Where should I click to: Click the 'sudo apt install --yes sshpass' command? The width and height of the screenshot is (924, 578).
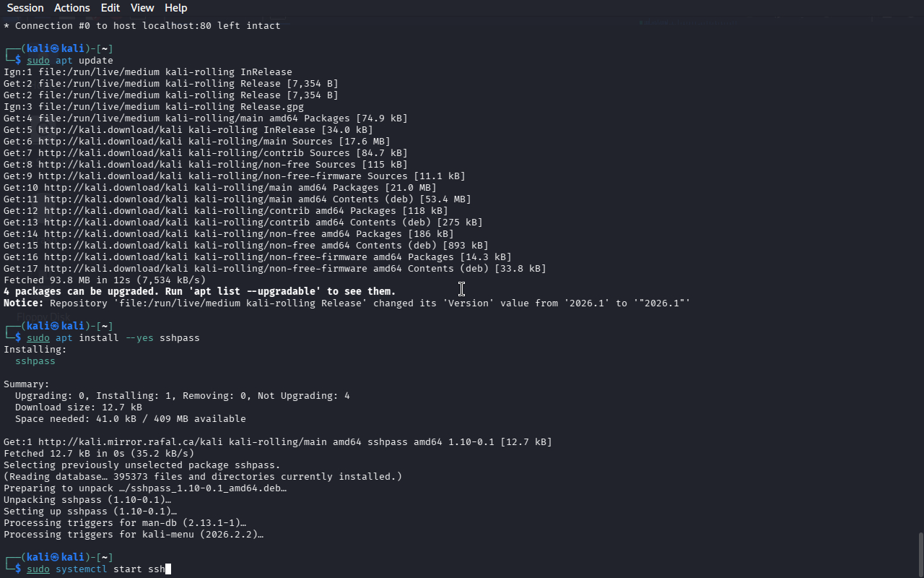click(113, 338)
